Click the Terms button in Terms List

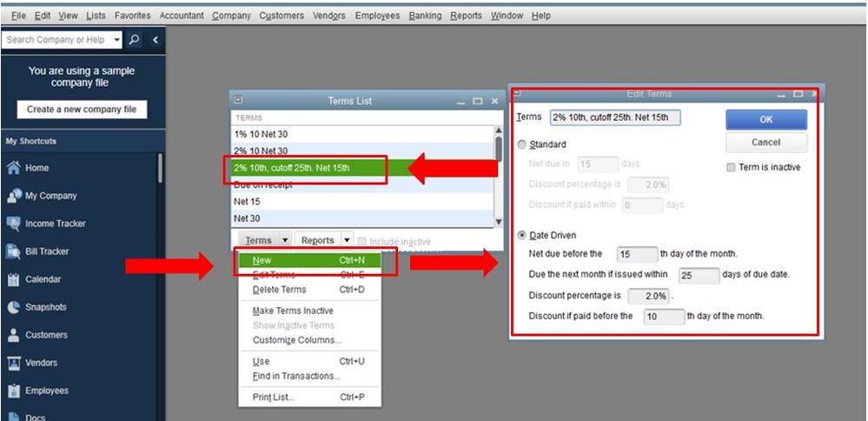click(x=259, y=240)
